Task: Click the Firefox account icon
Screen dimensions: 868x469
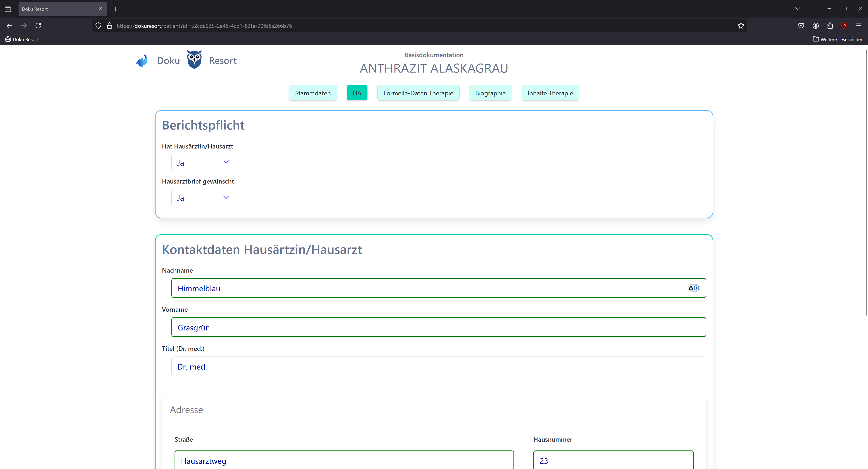Action: [x=816, y=26]
